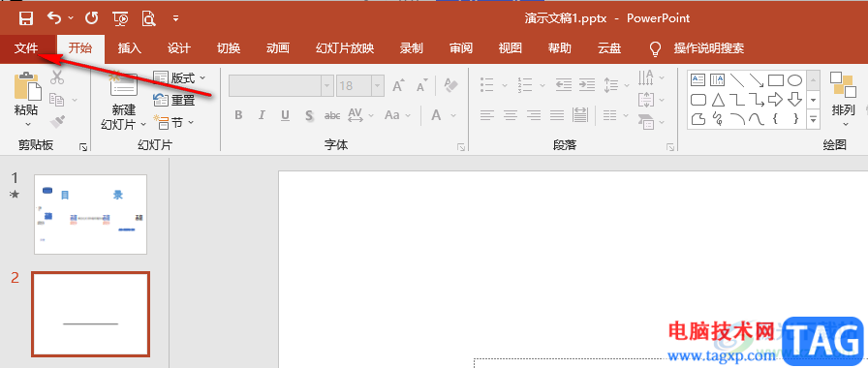868x368 pixels.
Task: Align text left
Action: pyautogui.click(x=487, y=115)
